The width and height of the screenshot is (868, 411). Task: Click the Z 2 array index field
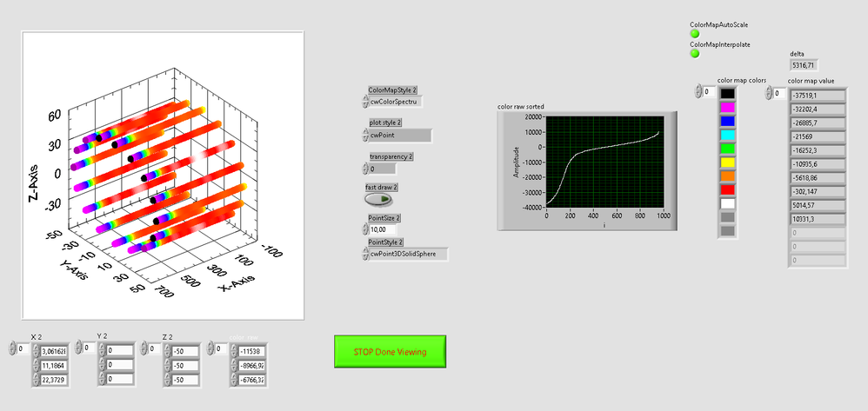point(155,348)
